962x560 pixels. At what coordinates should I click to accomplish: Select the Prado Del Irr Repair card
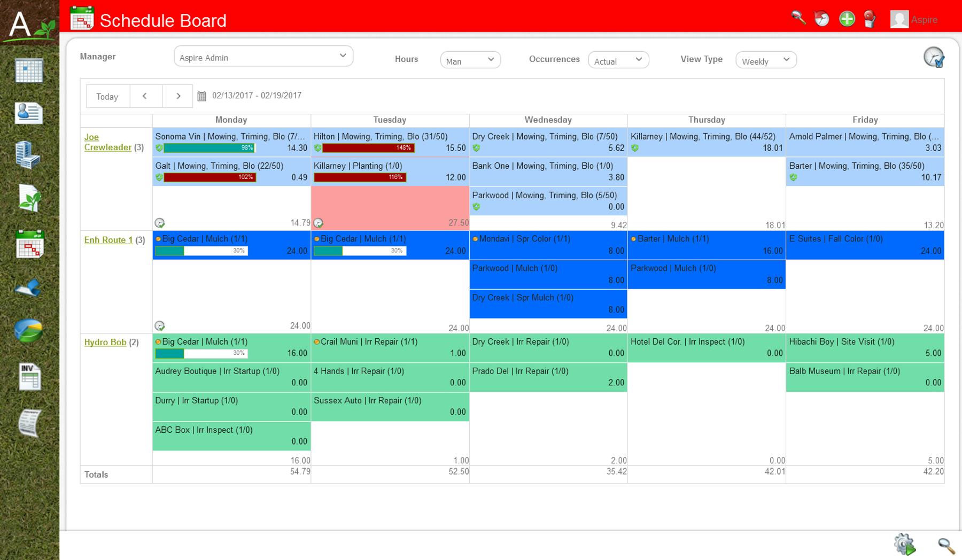point(548,377)
